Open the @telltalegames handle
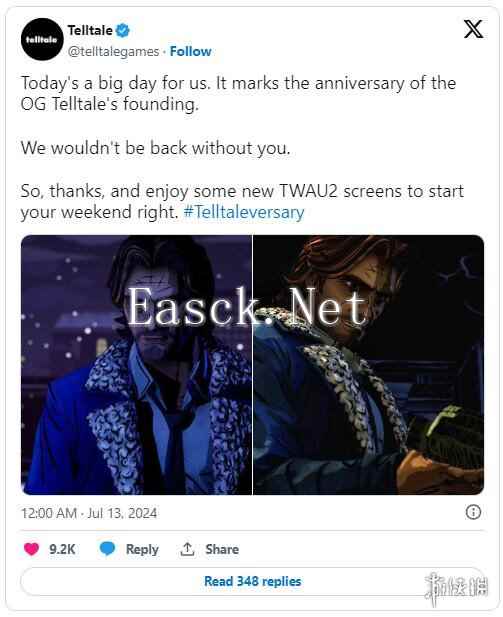This screenshot has width=503, height=617. click(x=113, y=52)
